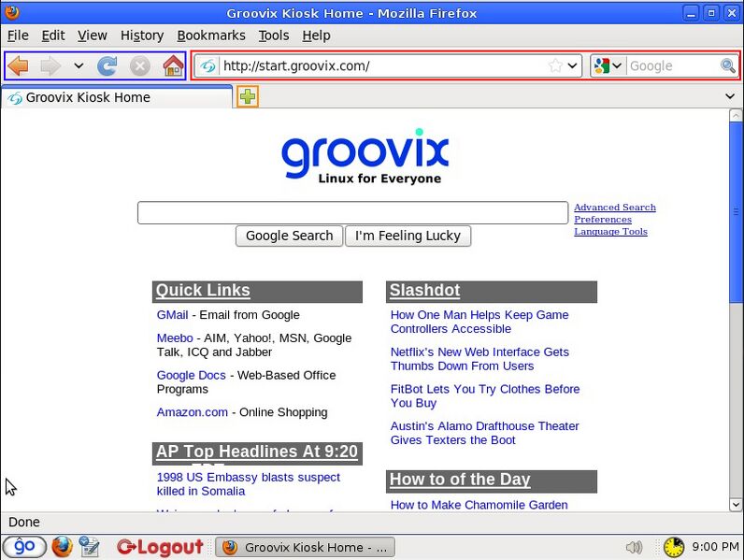Click the scrollbar up arrow
Image resolution: width=744 pixels, height=560 pixels.
pyautogui.click(x=736, y=115)
